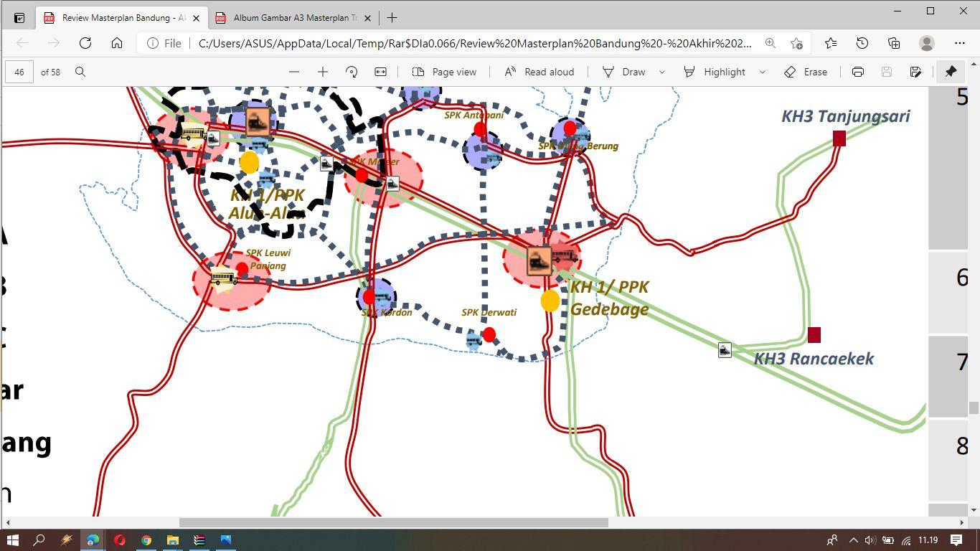The image size is (980, 551).
Task: Click the horizontal scrollbar right arrow
Action: 962,522
